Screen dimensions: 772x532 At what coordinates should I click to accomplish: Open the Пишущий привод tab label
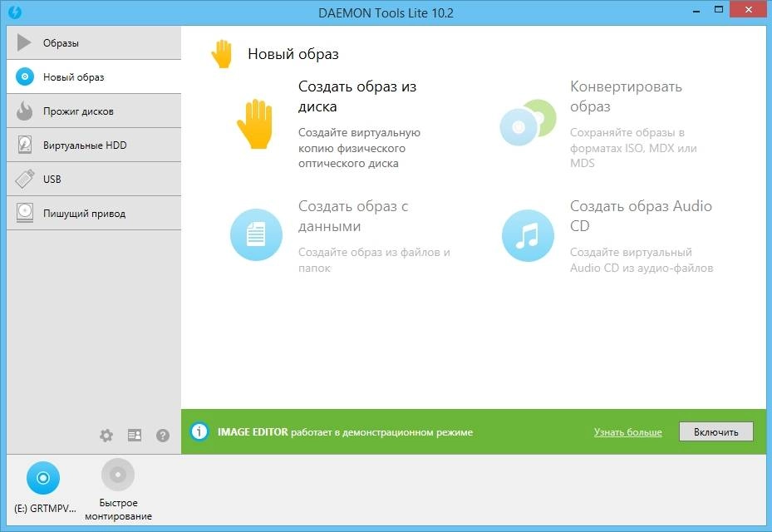click(84, 214)
